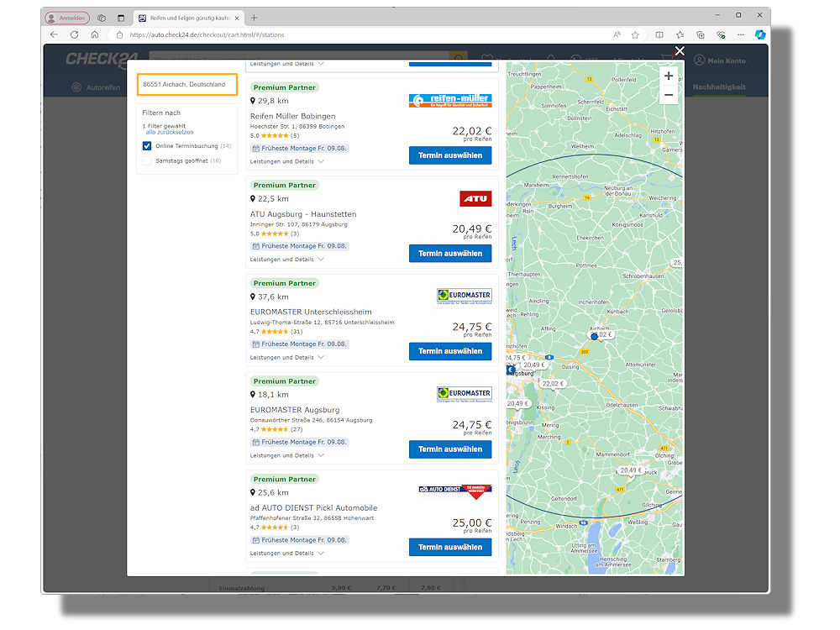Close the stations dialog with the X
Image resolution: width=840 pixels, height=630 pixels.
pos(680,51)
